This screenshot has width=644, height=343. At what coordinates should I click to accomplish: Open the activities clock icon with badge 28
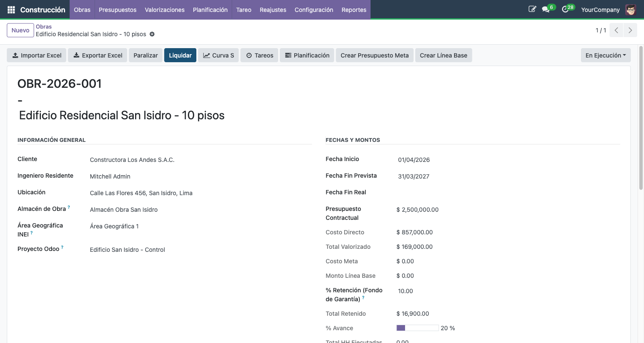(566, 9)
